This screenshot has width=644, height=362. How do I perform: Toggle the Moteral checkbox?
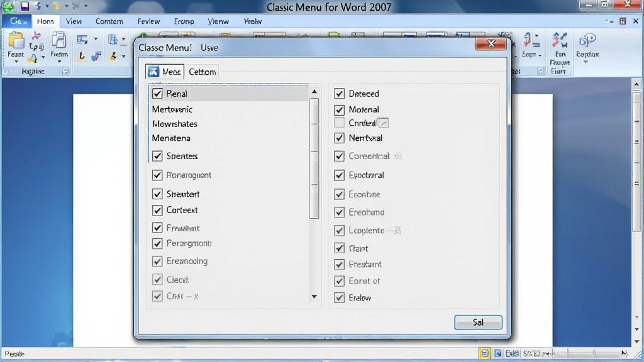[339, 109]
